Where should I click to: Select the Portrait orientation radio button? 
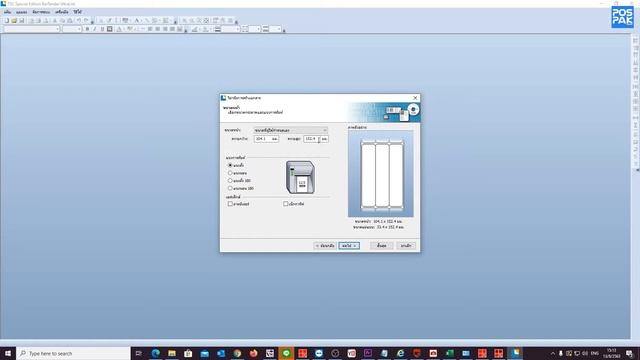(230, 165)
